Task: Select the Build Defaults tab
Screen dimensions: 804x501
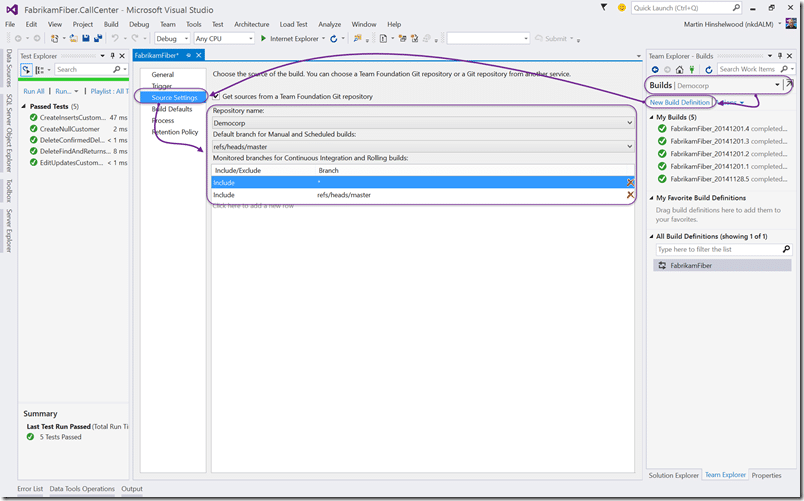Action: pos(172,109)
